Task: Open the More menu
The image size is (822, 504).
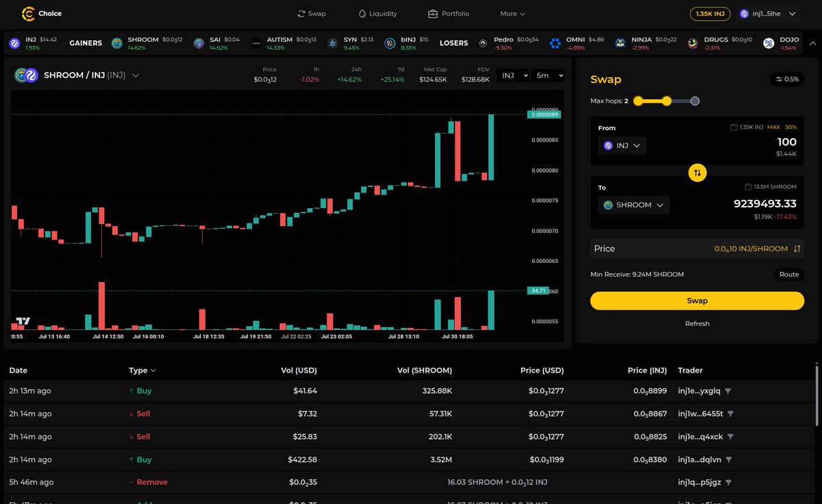Action: (x=512, y=13)
